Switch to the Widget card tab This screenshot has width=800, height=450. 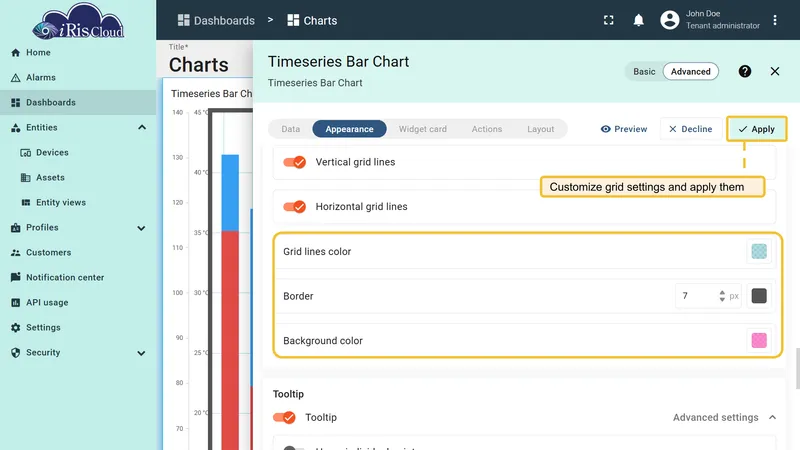(x=422, y=129)
